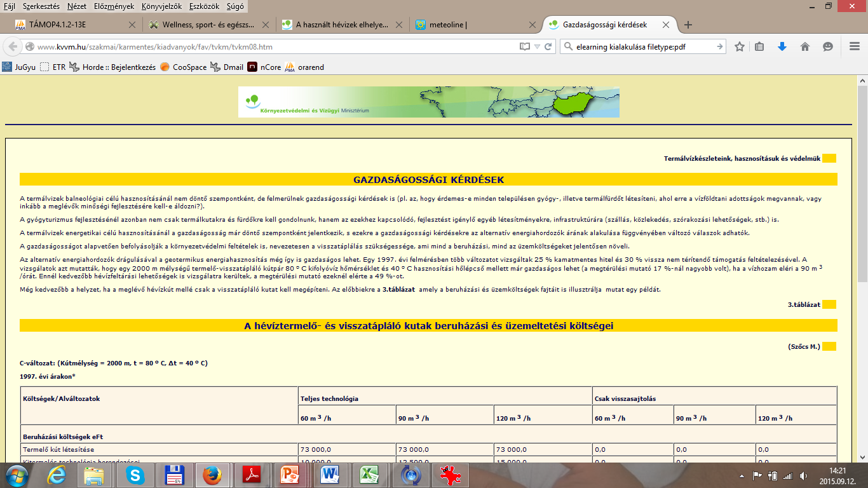Close the Wellness, sport- és egészs... tab
Image resolution: width=868 pixels, height=488 pixels.
[x=266, y=25]
